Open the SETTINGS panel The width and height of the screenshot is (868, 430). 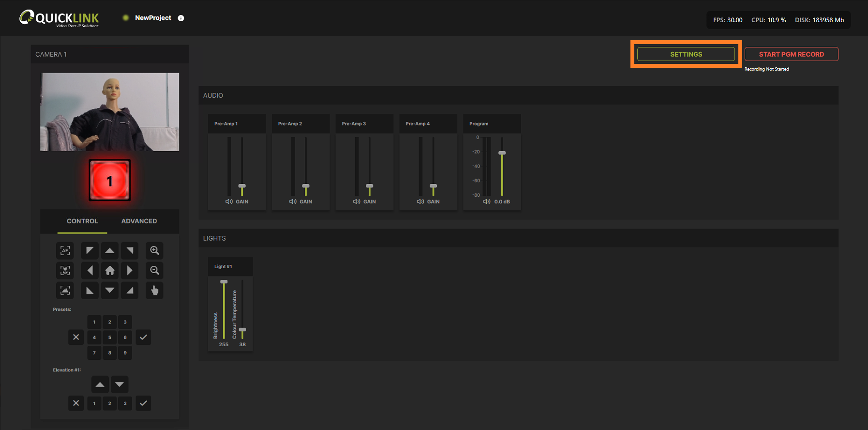[x=686, y=54]
